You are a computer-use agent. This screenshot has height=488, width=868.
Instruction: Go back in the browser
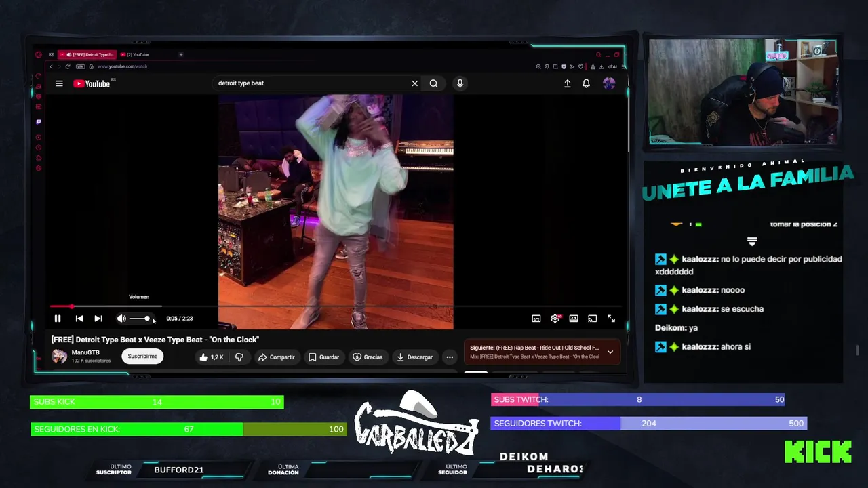[x=51, y=66]
